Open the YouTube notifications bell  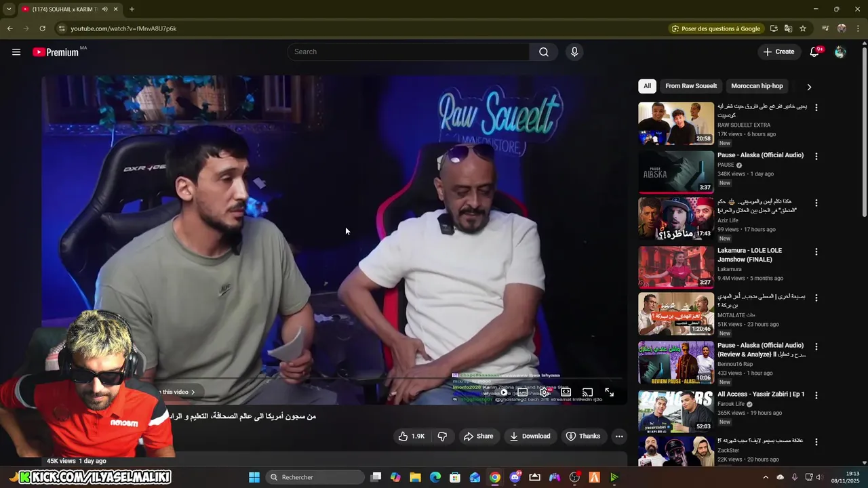pyautogui.click(x=815, y=52)
